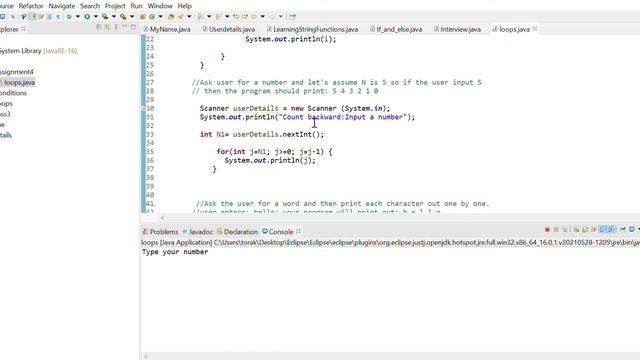The width and height of the screenshot is (640, 360).
Task: Switch to the Javadoc view tab
Action: pos(198,231)
